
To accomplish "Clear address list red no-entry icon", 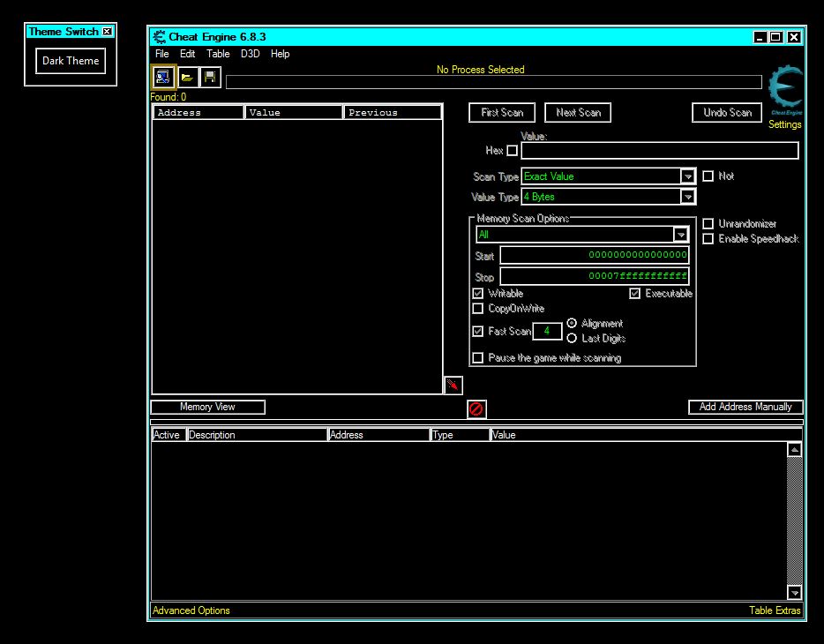I will point(476,408).
